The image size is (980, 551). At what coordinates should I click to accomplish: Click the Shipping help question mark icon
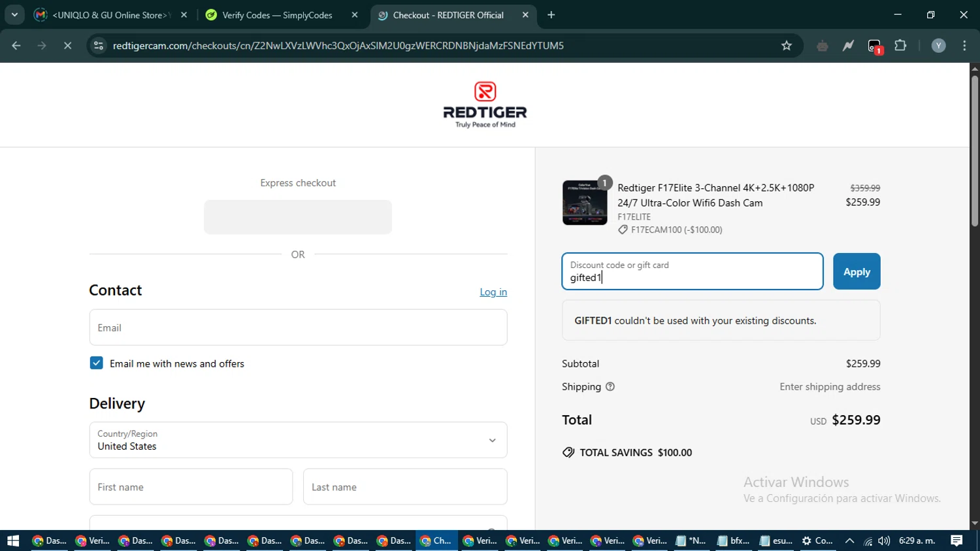(x=610, y=387)
